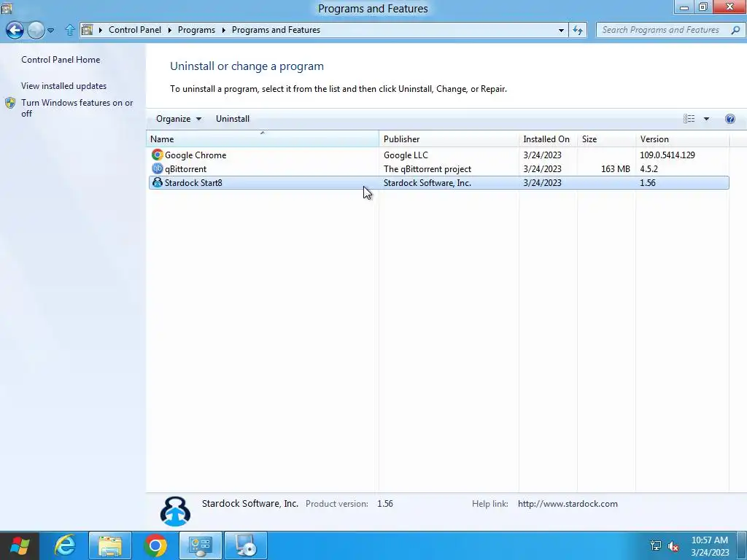Viewport: 747px width, 560px height.
Task: Expand the arrow after Control Panel breadcrumb
Action: click(169, 30)
